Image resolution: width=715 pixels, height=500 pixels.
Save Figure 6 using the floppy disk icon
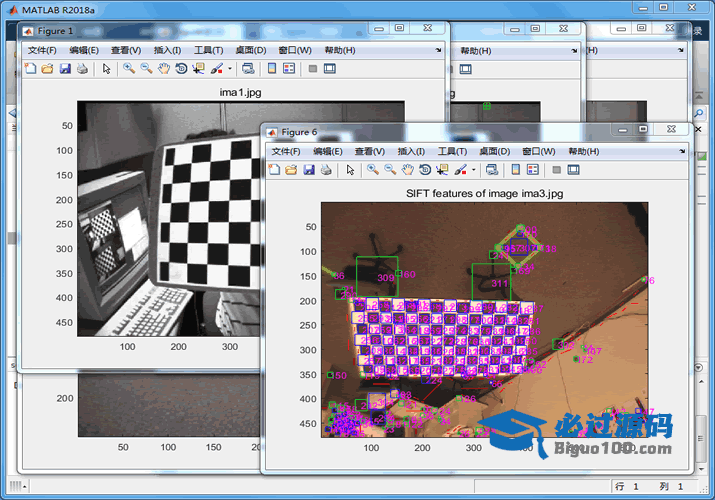click(309, 170)
